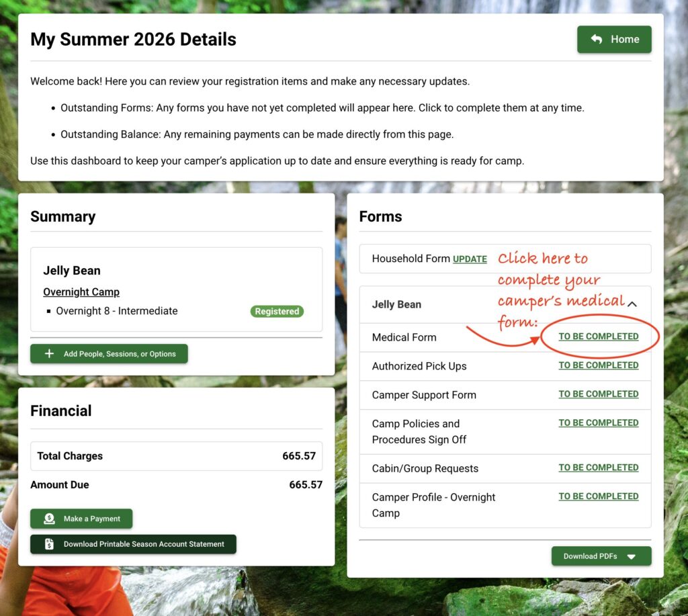The image size is (688, 616).
Task: Go back using the Home button
Action: 614,40
